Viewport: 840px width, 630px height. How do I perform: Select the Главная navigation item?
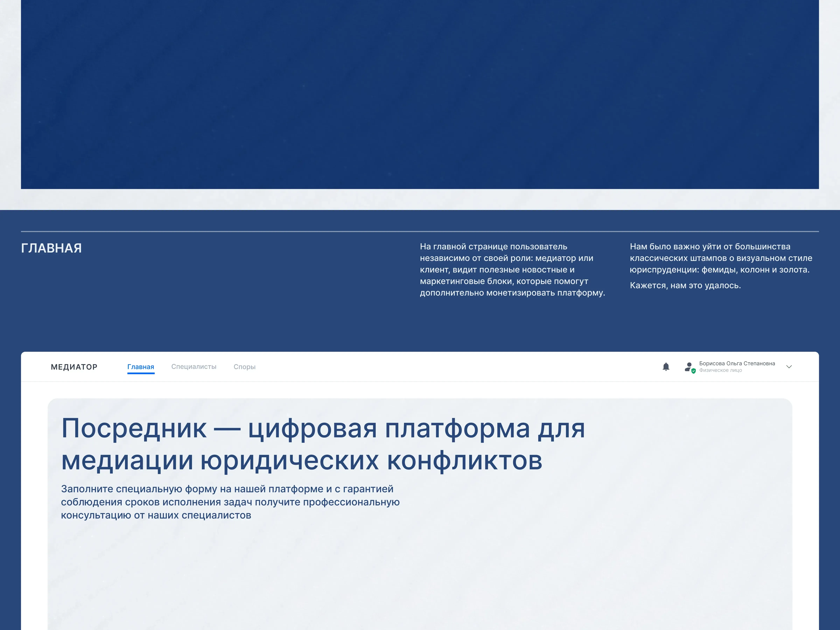coord(141,366)
